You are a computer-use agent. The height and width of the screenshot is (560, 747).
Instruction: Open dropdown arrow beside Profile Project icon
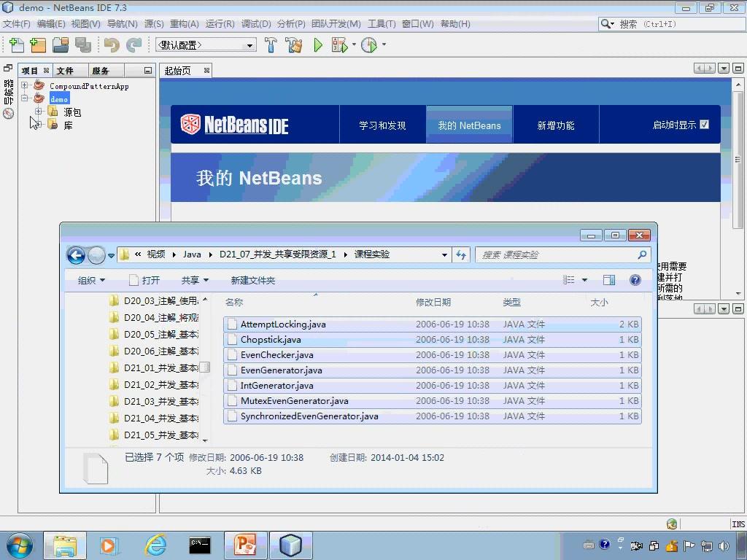point(384,44)
